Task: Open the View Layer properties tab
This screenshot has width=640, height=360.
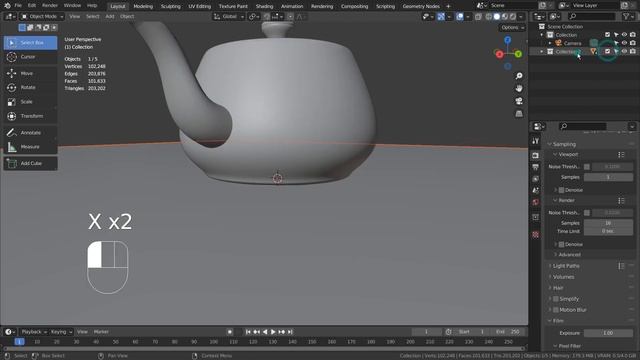Action: 536,179
